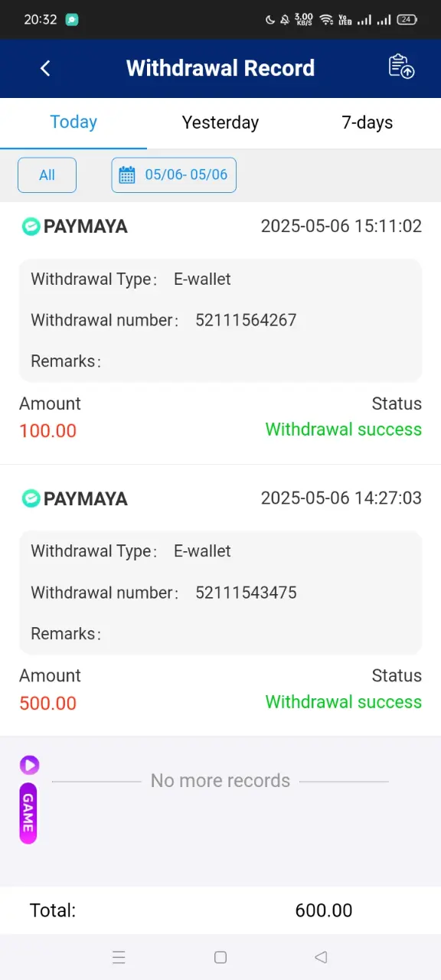Image resolution: width=441 pixels, height=980 pixels.
Task: Tap the PayMaya logo on the 15:11:02 record
Action: point(30,227)
